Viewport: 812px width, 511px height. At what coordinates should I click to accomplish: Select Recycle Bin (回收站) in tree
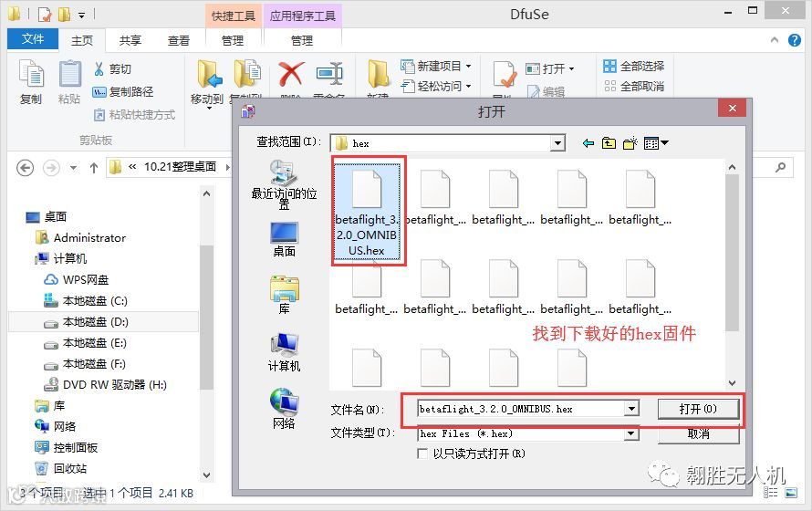pyautogui.click(x=61, y=468)
